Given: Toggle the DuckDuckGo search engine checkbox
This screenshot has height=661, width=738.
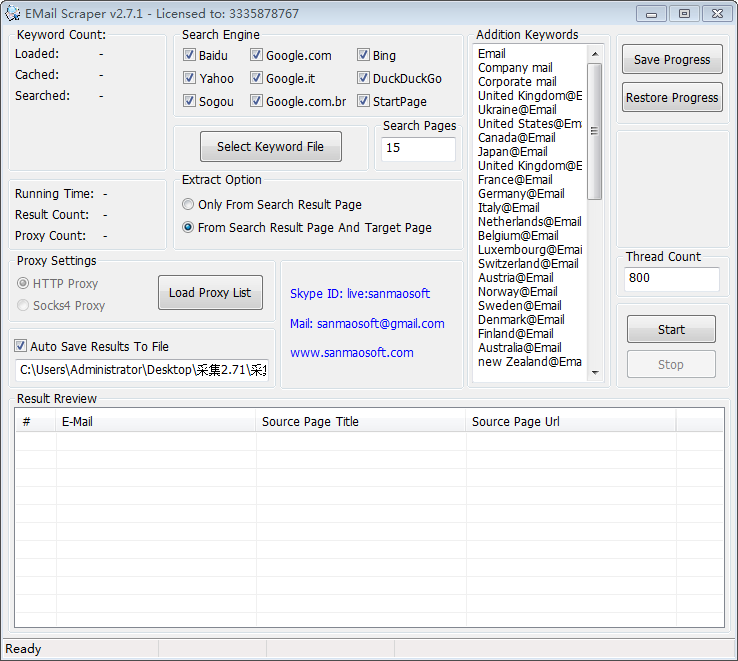Looking at the screenshot, I should [364, 79].
